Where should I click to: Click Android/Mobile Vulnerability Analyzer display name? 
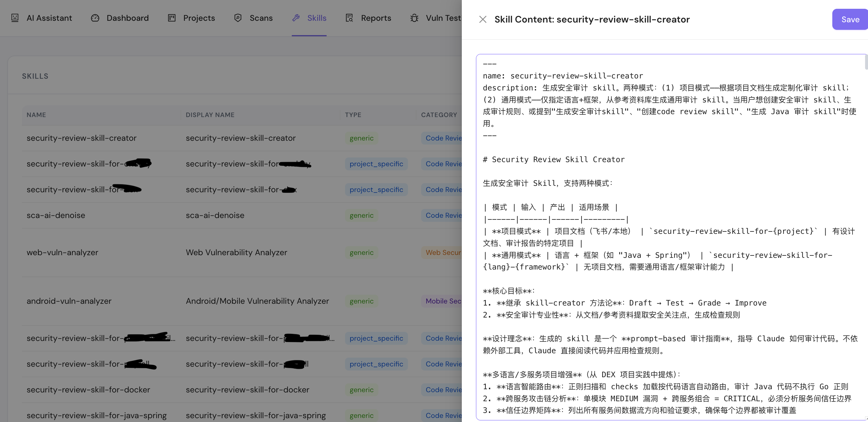[x=258, y=301]
